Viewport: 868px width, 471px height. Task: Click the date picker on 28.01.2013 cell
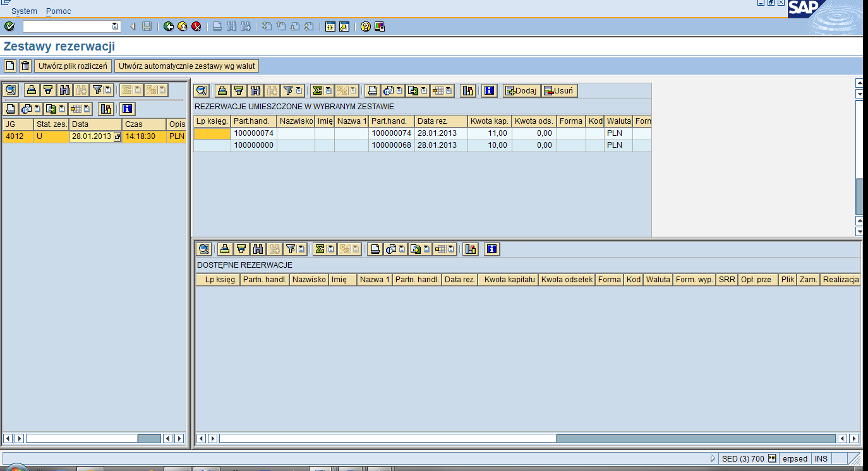(117, 136)
